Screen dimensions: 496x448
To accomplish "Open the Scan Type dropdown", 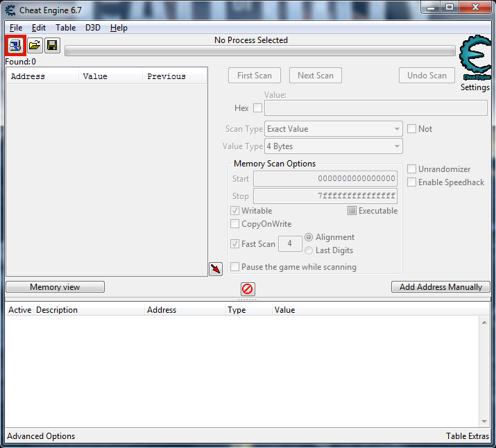I will 334,129.
